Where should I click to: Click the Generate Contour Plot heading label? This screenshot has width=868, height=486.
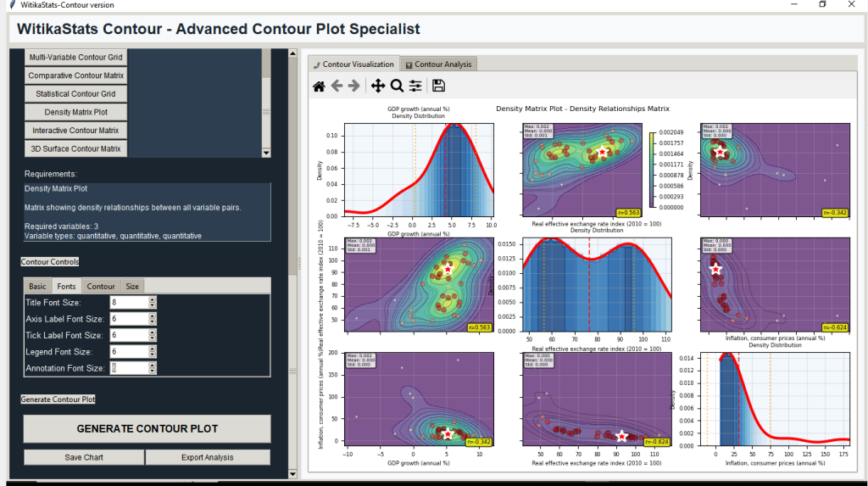(58, 399)
